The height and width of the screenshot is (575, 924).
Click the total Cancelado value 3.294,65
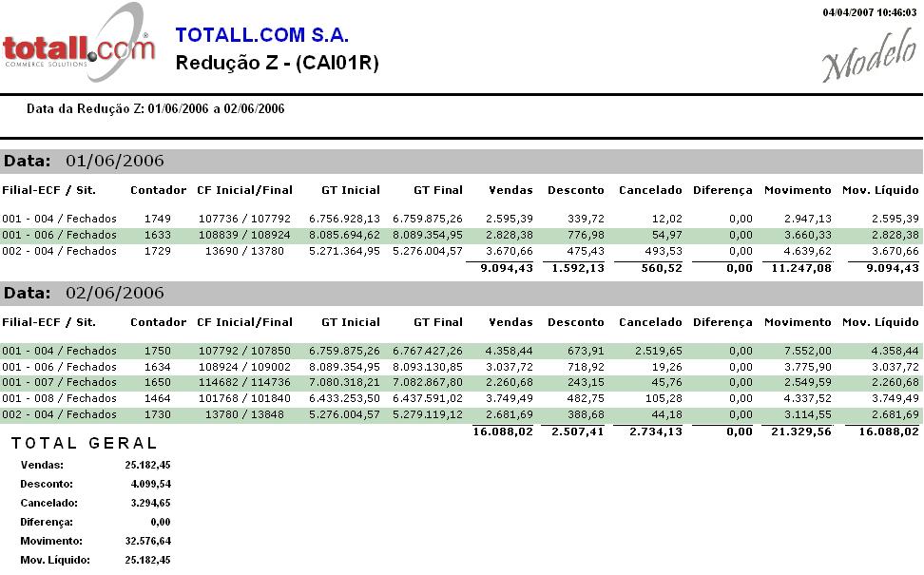click(x=150, y=503)
